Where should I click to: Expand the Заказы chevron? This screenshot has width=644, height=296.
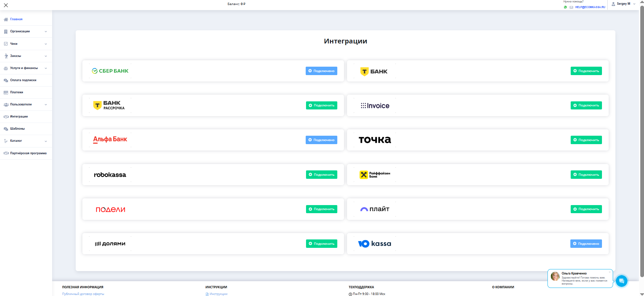(46, 56)
